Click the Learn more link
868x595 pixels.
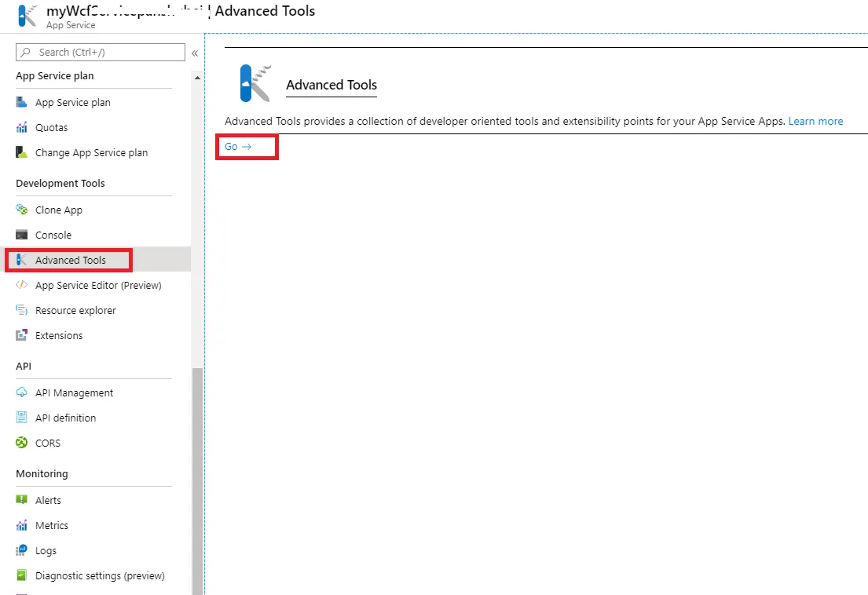pyautogui.click(x=815, y=121)
